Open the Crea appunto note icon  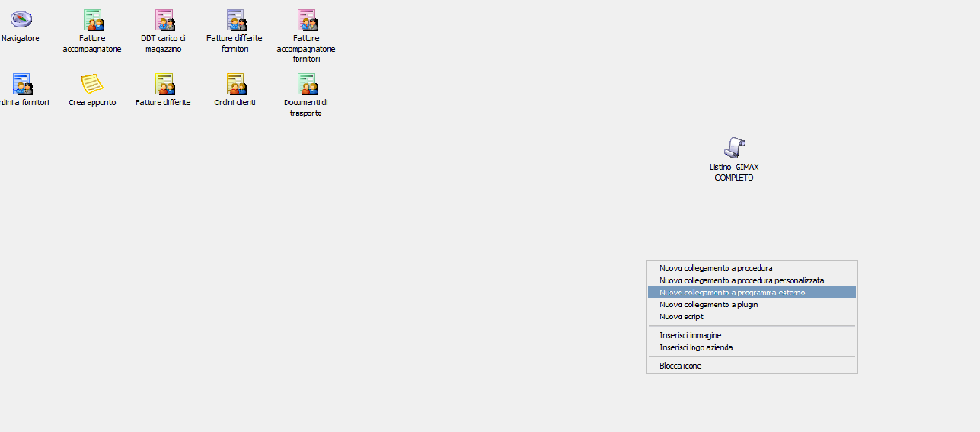92,84
